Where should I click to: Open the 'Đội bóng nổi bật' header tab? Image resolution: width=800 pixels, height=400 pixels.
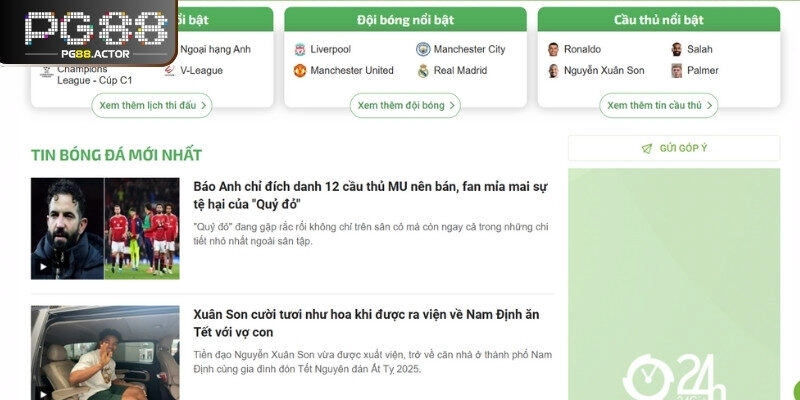click(x=405, y=20)
